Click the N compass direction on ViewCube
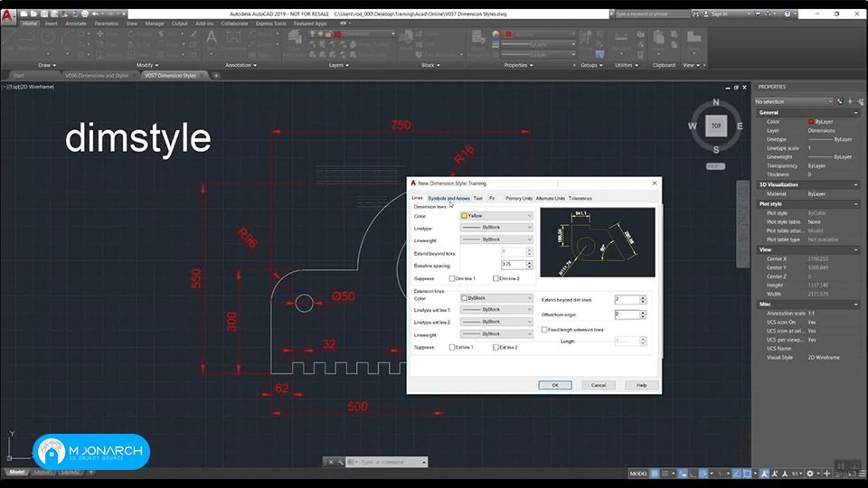The height and width of the screenshot is (488, 868). (716, 102)
